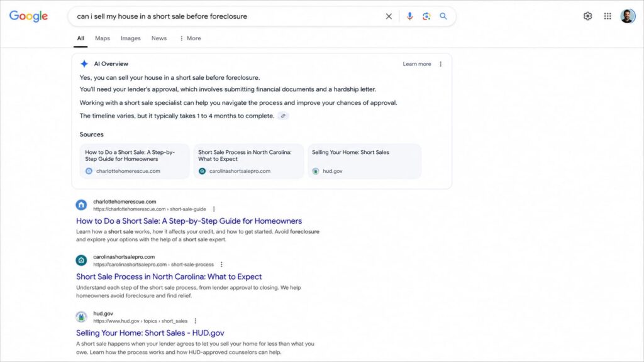Viewport: 644px width, 362px height.
Task: Open three-dot menu for charlottehomerescue.com result
Action: tap(214, 209)
